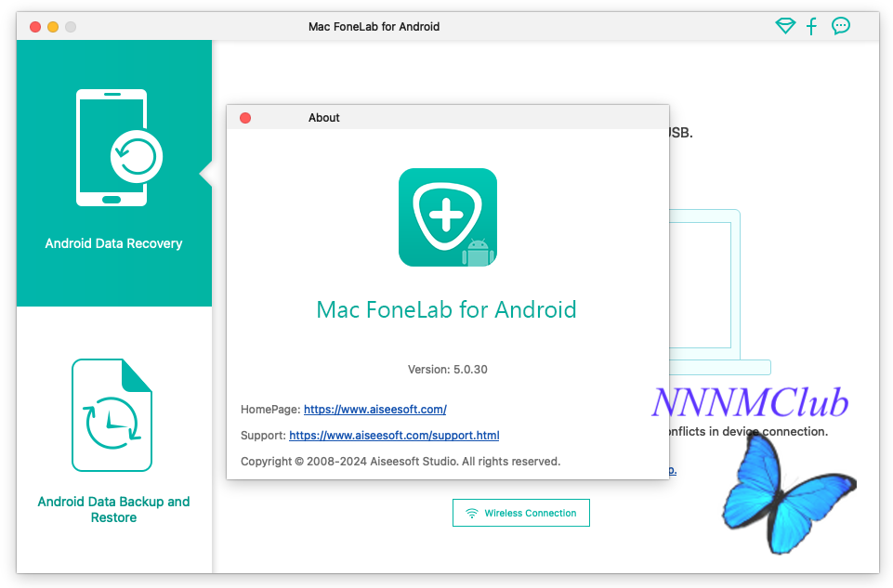Select the Android Data Recovery phone icon
893x588 pixels.
tap(120, 148)
